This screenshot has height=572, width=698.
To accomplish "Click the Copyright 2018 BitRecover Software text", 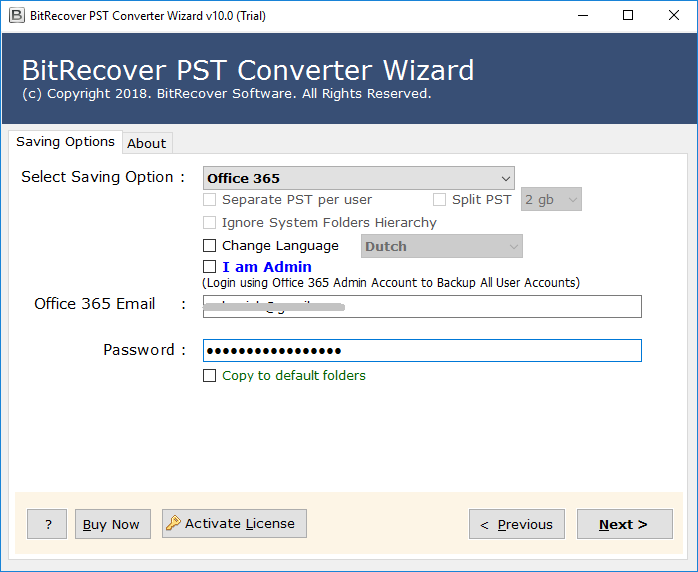I will (x=227, y=94).
